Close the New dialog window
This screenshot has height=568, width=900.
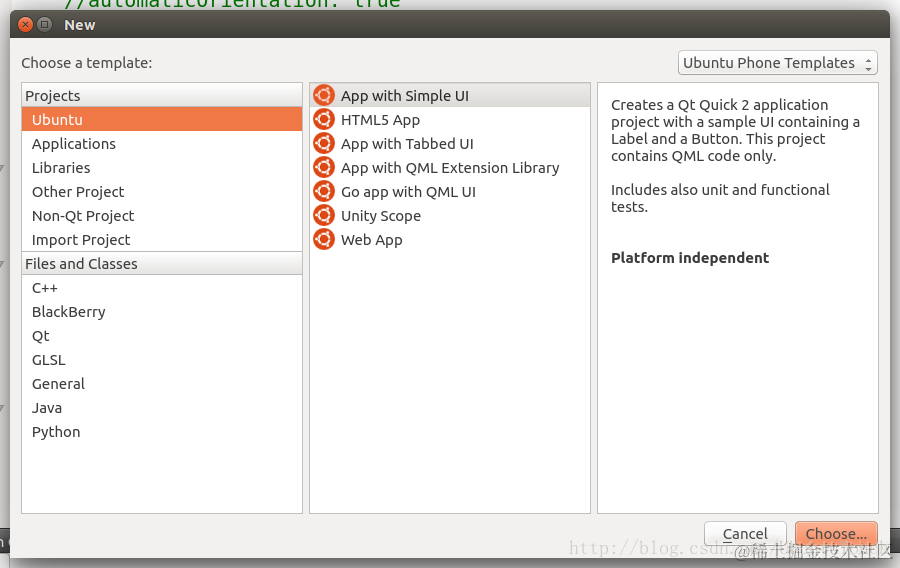(x=25, y=25)
